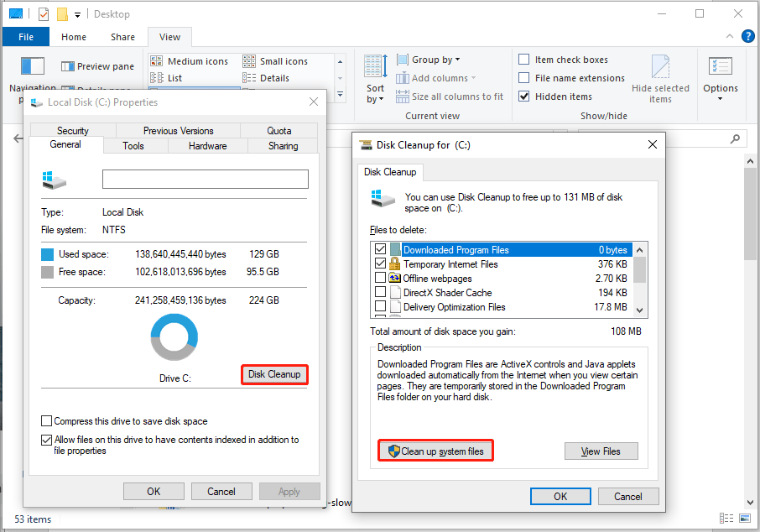Expand the layout gallery more arrow

[x=341, y=94]
